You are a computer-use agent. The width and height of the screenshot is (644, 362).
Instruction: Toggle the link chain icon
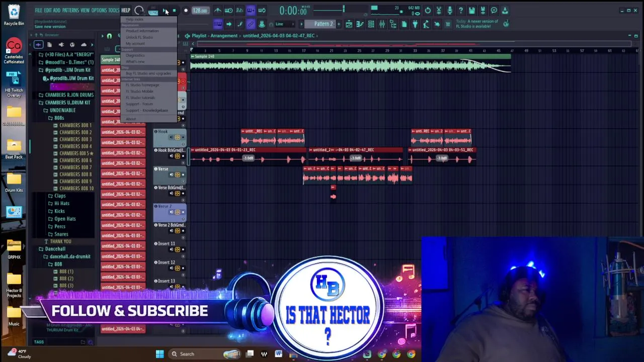[x=251, y=24]
